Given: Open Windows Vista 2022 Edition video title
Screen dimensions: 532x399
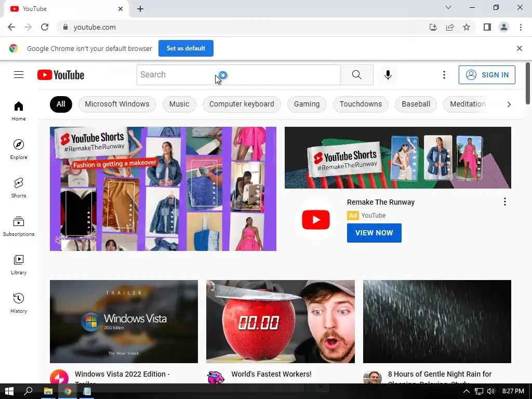Looking at the screenshot, I should [x=123, y=378].
